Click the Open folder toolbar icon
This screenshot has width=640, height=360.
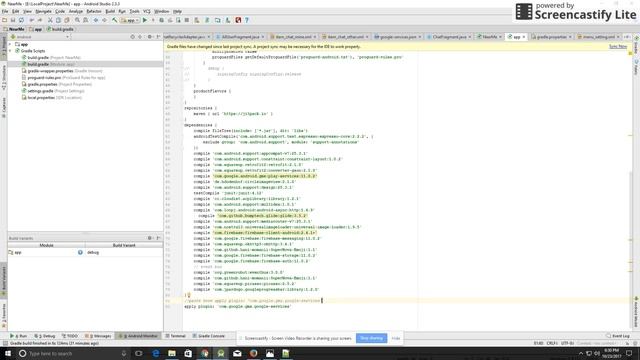[x=4, y=20]
